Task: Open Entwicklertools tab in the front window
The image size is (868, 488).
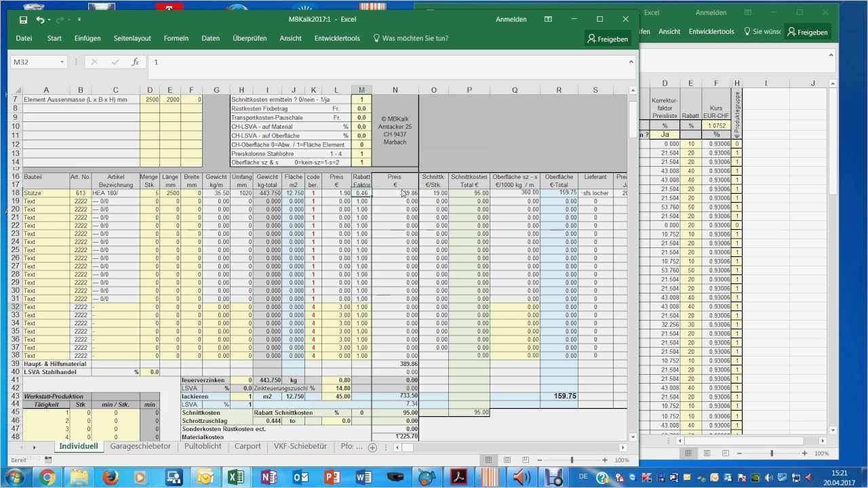Action: click(337, 39)
